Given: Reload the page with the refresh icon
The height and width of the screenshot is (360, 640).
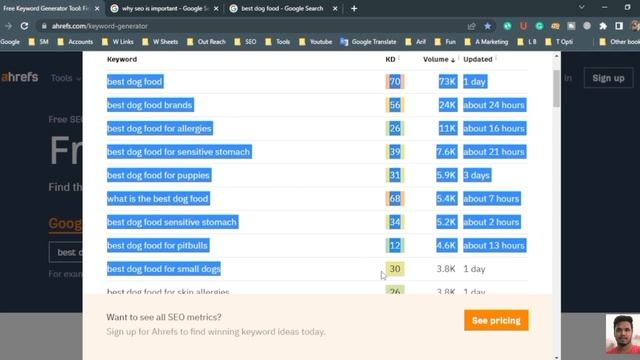Looking at the screenshot, I should click(x=24, y=26).
